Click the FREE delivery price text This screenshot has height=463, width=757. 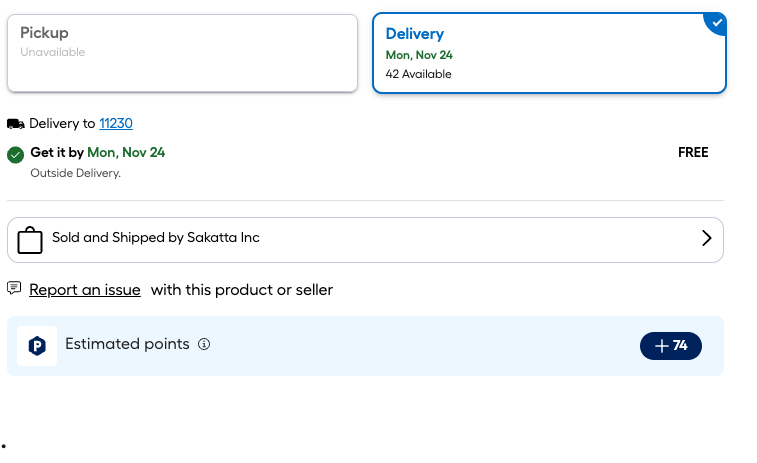click(x=693, y=153)
